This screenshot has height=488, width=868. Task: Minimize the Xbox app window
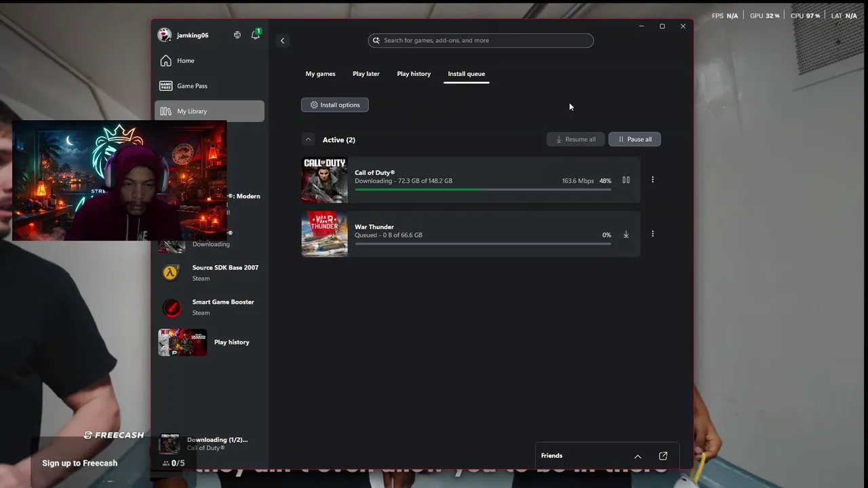point(642,26)
